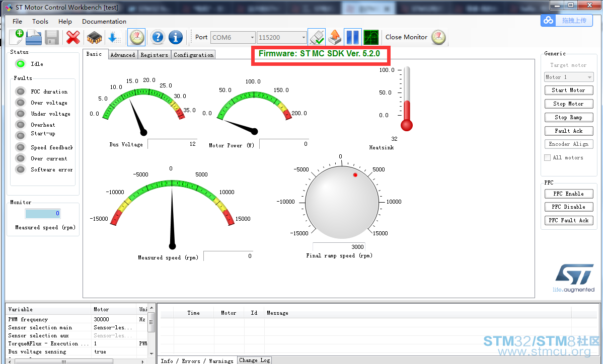Viewport: 603px width, 364px height.
Task: Switch to the Configuration tab
Action: click(193, 55)
